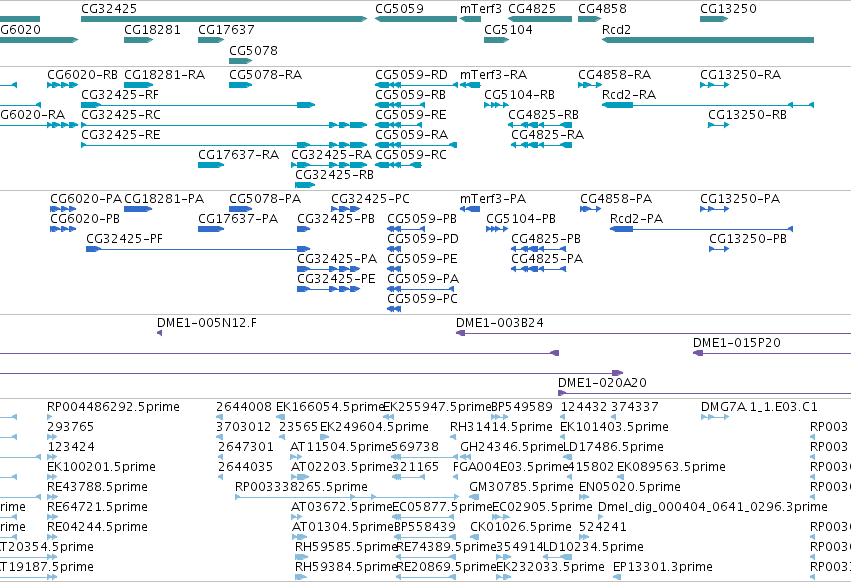
Task: Click protein CG4825-PB
Action: [546, 239]
